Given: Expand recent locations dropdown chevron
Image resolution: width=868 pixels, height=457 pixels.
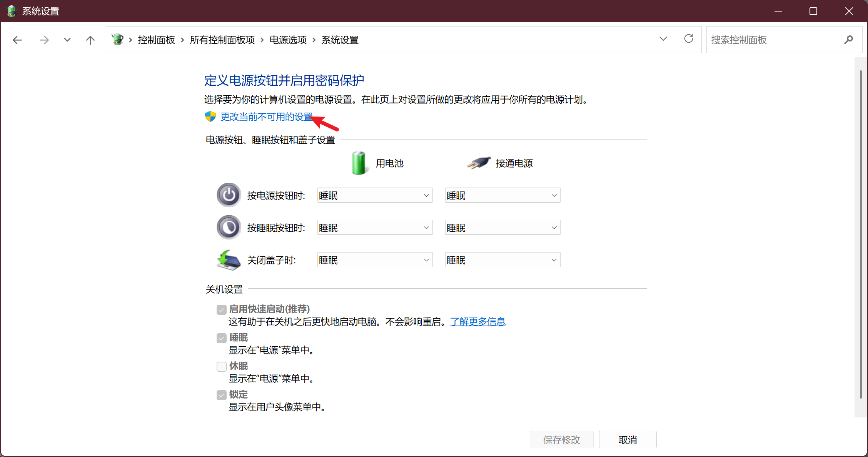Looking at the screenshot, I should pos(67,40).
